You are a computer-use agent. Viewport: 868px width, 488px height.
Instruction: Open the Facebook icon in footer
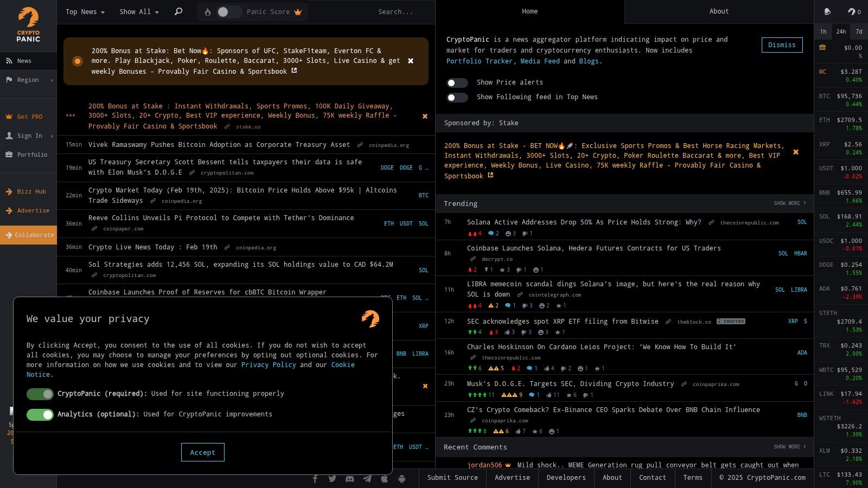[315, 478]
